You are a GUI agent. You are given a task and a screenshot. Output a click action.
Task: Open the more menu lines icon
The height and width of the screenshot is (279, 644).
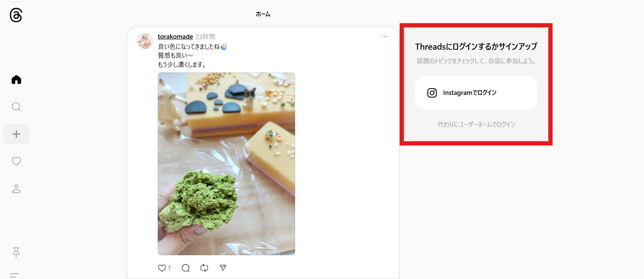point(14,275)
